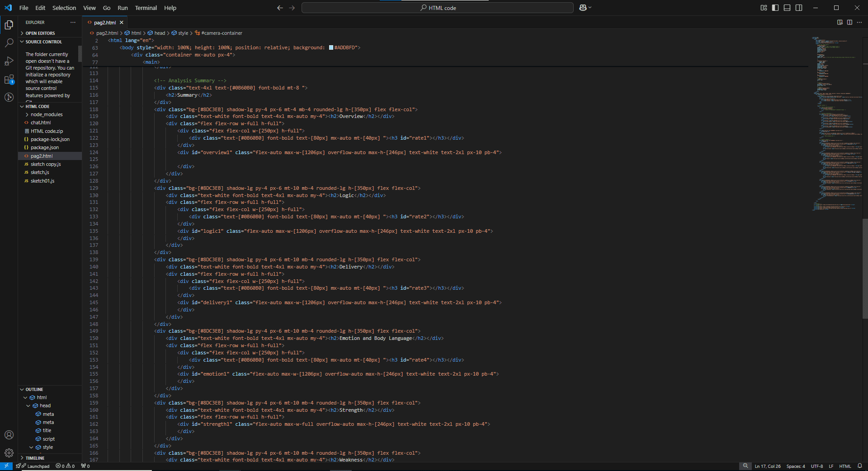Open the Go menu
868x471 pixels.
coord(107,8)
